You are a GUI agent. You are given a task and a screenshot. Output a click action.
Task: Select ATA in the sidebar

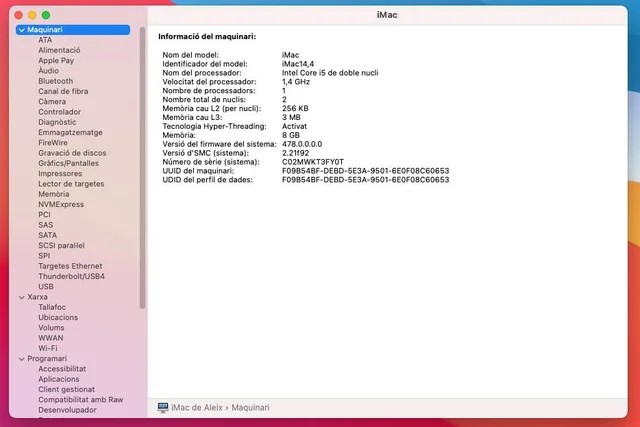pyautogui.click(x=45, y=40)
